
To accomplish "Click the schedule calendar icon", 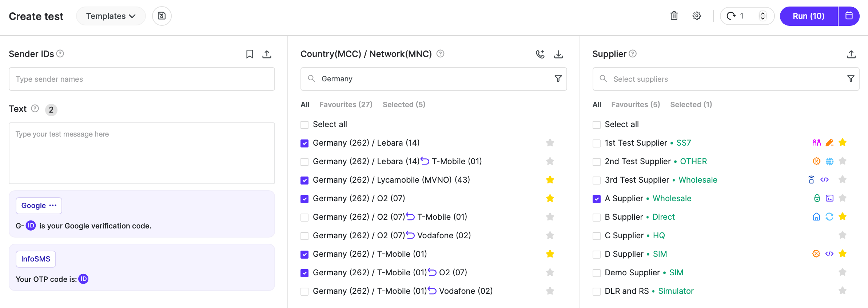I will click(849, 16).
